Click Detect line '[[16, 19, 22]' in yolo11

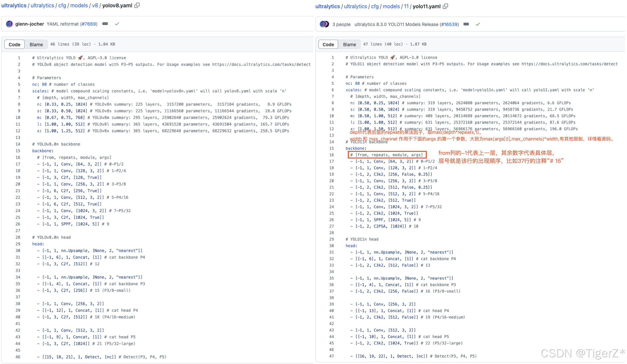[413, 356]
